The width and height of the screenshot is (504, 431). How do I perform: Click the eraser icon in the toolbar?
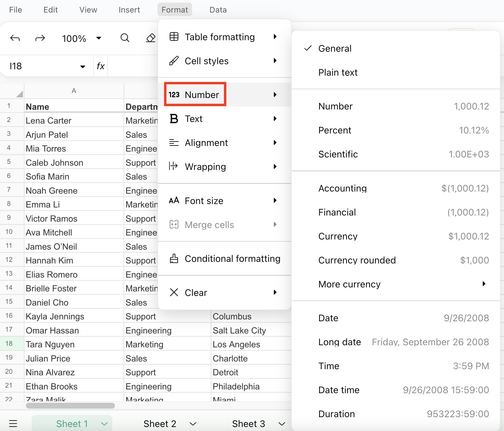tap(151, 38)
